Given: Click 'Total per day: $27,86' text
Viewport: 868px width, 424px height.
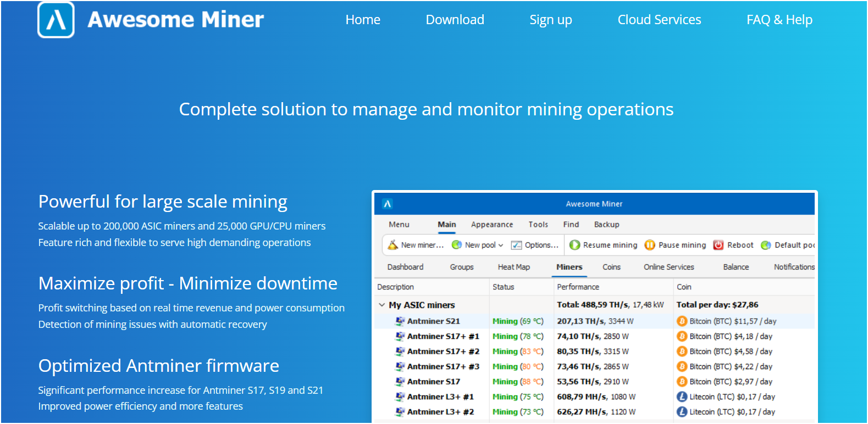Looking at the screenshot, I should point(717,305).
